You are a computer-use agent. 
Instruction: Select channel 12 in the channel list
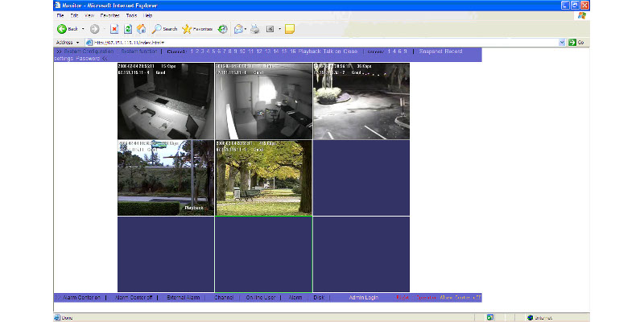click(x=259, y=52)
